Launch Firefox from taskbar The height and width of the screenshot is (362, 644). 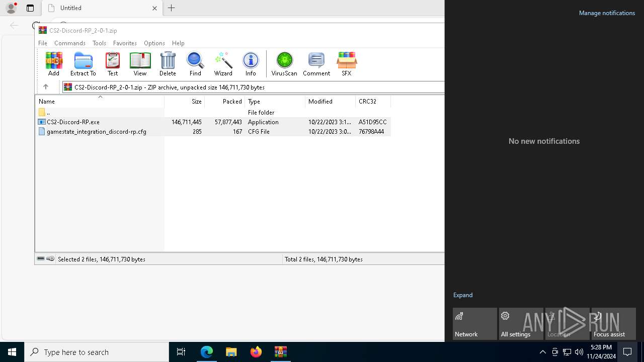[x=256, y=352]
